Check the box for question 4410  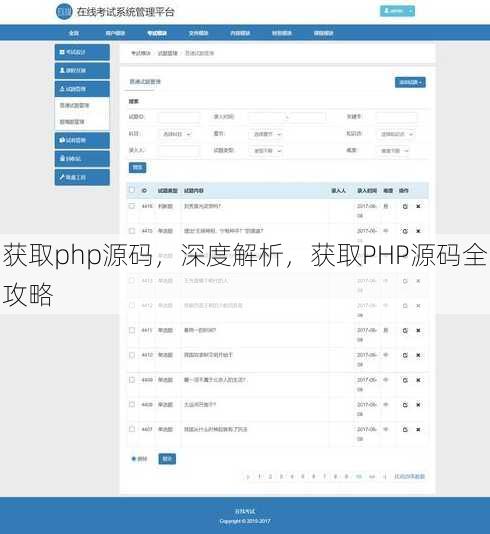tap(132, 355)
